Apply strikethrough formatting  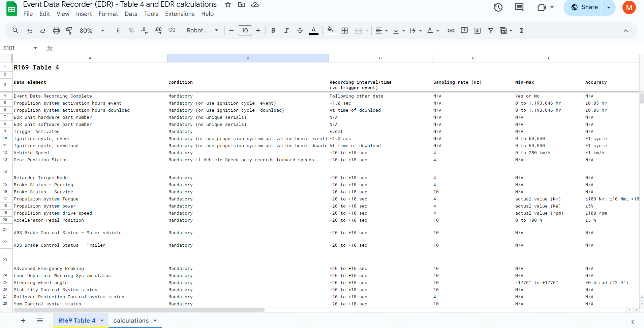coord(300,30)
